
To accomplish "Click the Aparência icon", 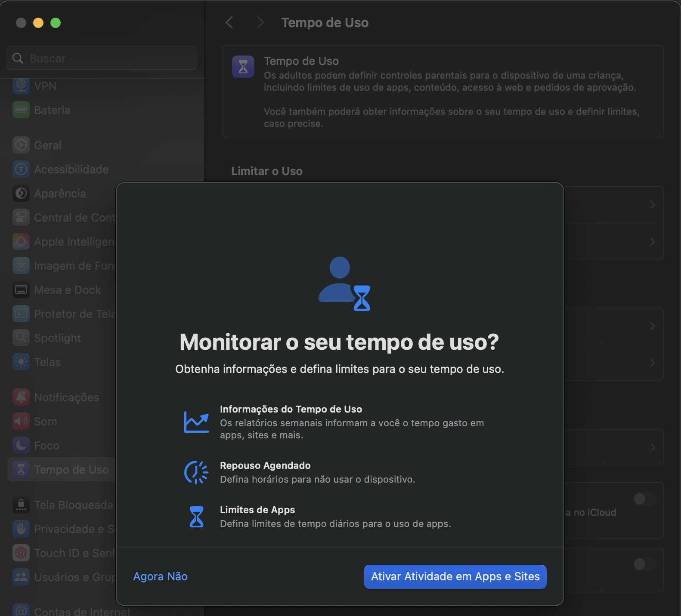I will [21, 193].
